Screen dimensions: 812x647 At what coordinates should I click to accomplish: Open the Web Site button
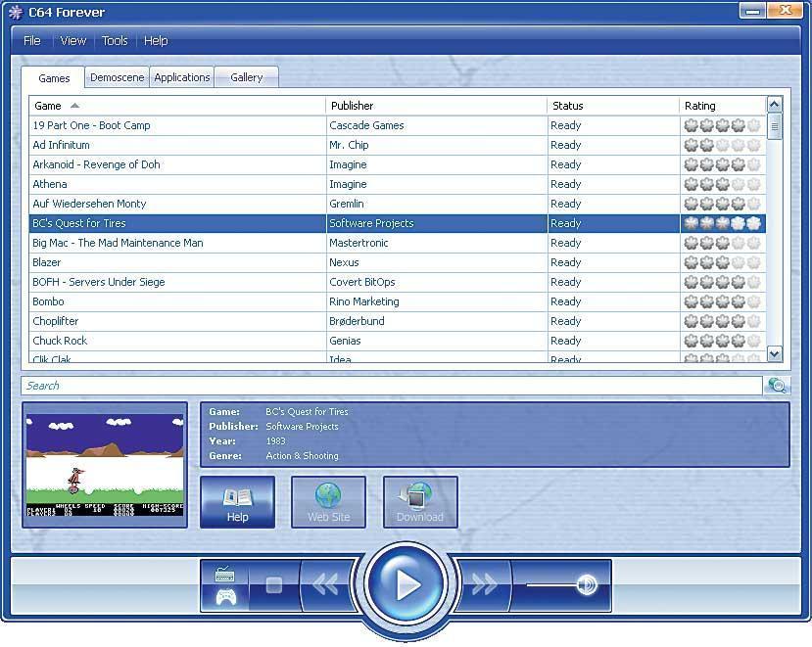click(328, 502)
